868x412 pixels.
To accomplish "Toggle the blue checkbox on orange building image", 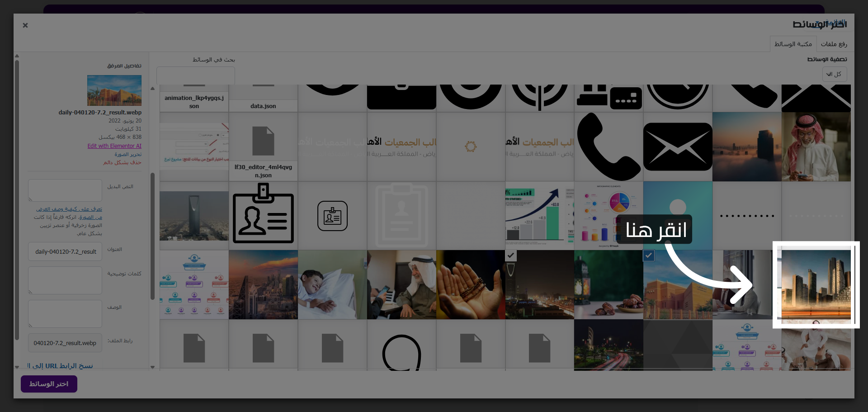I will (648, 256).
